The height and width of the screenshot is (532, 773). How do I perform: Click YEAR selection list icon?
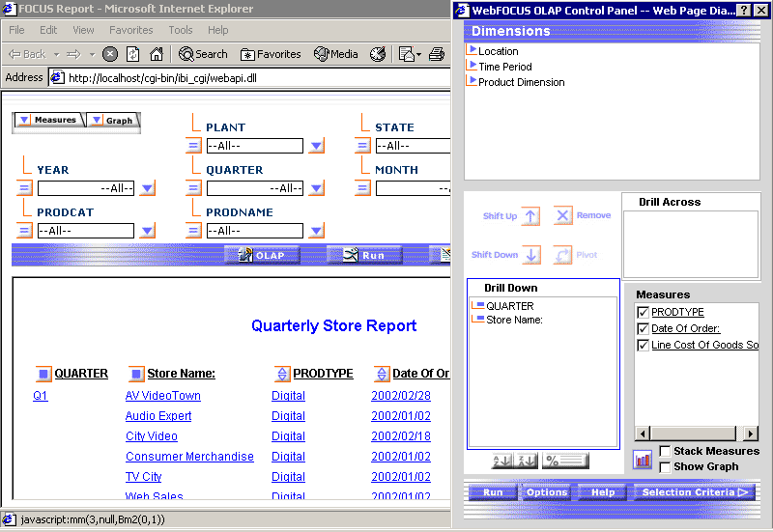point(24,188)
